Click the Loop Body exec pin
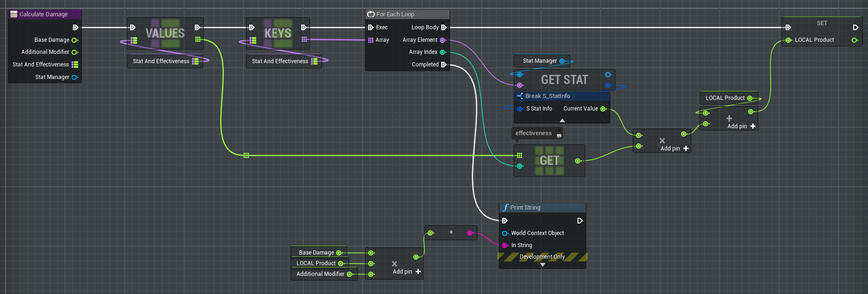The image size is (868, 294). click(444, 27)
